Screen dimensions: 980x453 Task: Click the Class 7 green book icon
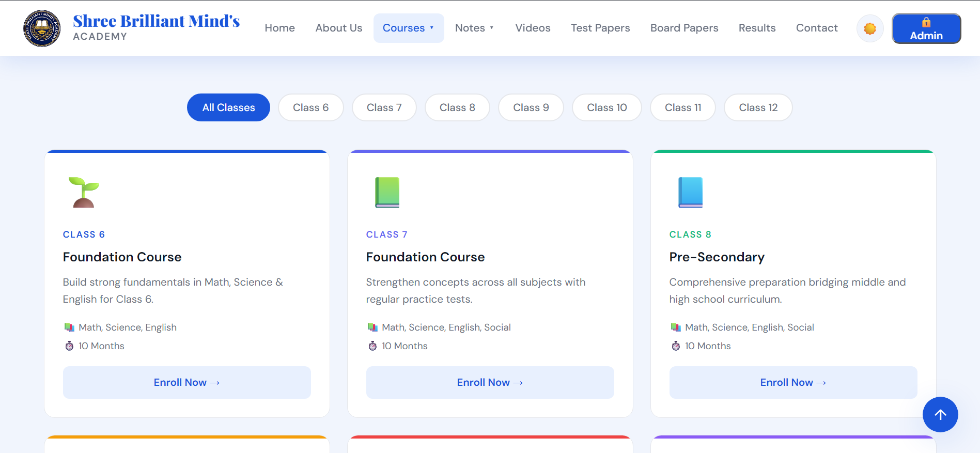[387, 192]
